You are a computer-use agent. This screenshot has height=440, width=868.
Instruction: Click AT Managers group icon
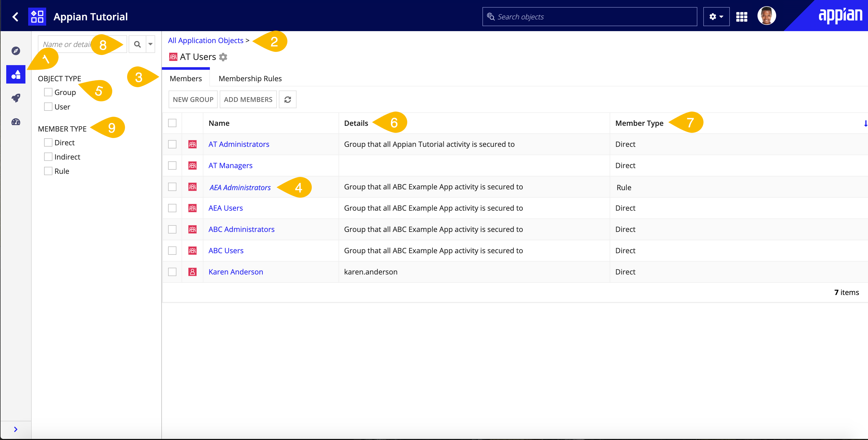192,166
